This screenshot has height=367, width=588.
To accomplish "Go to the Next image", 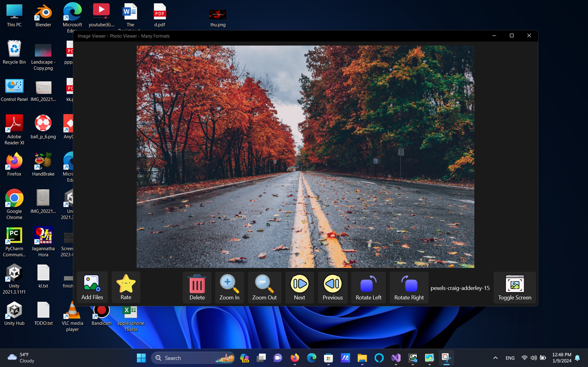I will pos(299,287).
